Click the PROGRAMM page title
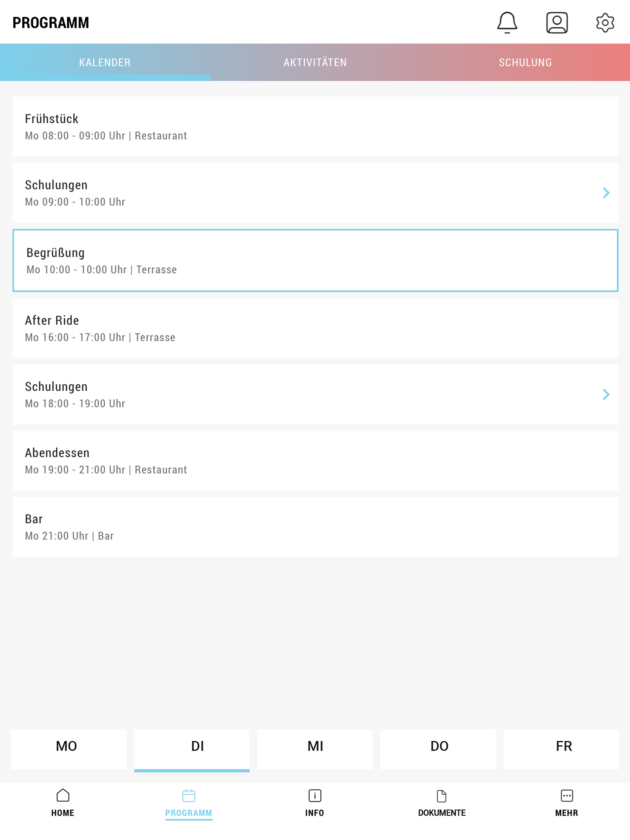630x840 pixels. pos(50,23)
